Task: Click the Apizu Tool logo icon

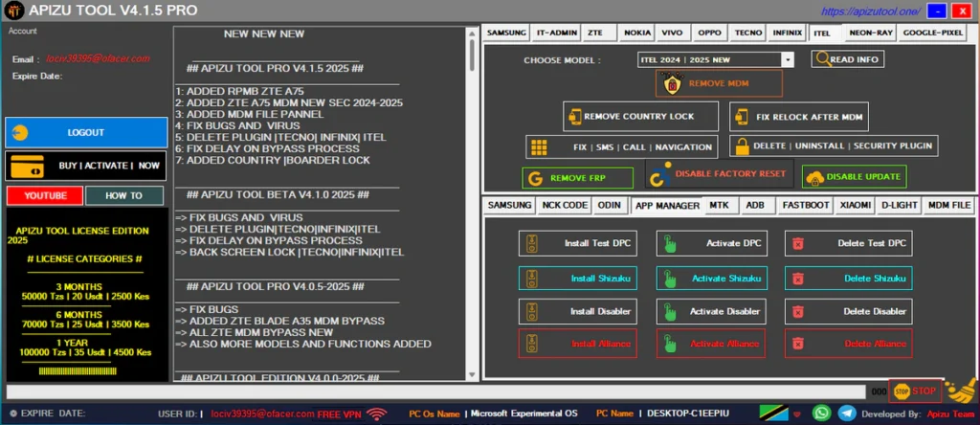Action: pyautogui.click(x=13, y=10)
